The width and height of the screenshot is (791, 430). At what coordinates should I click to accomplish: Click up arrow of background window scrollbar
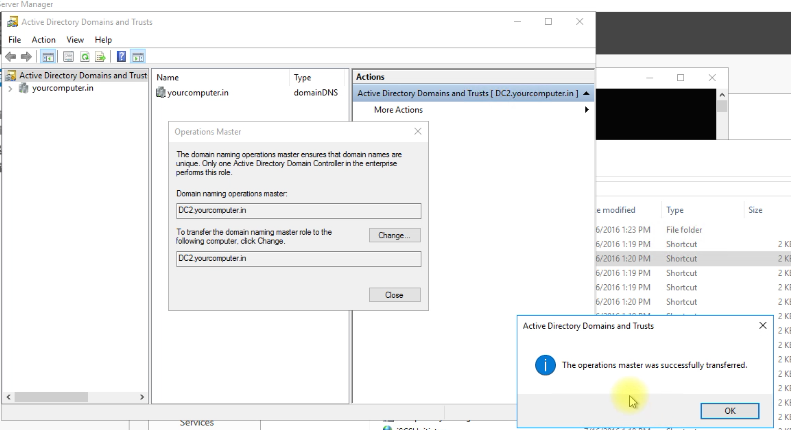(x=722, y=95)
